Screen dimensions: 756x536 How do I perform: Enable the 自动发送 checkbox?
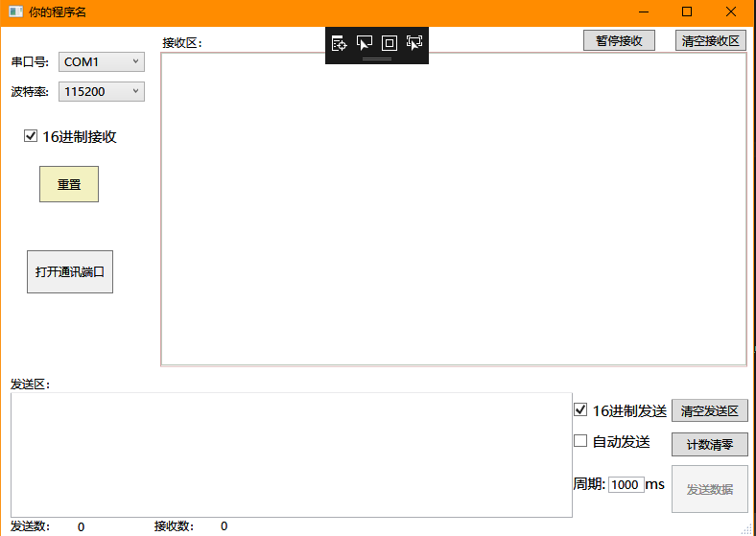click(580, 440)
